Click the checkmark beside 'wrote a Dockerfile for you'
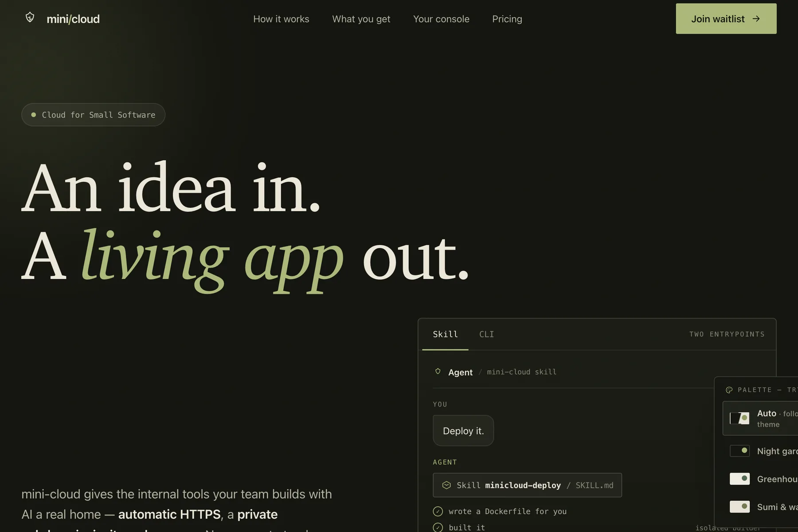The width and height of the screenshot is (798, 532). click(x=438, y=511)
